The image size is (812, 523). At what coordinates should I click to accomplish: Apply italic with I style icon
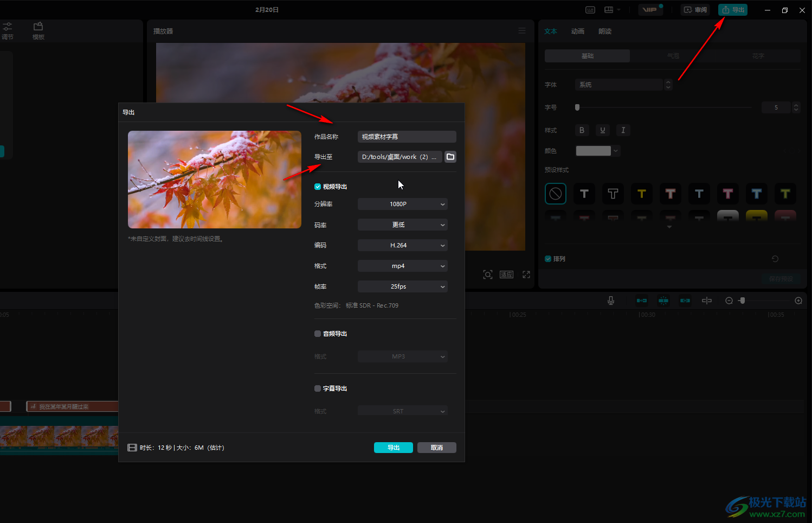point(623,130)
